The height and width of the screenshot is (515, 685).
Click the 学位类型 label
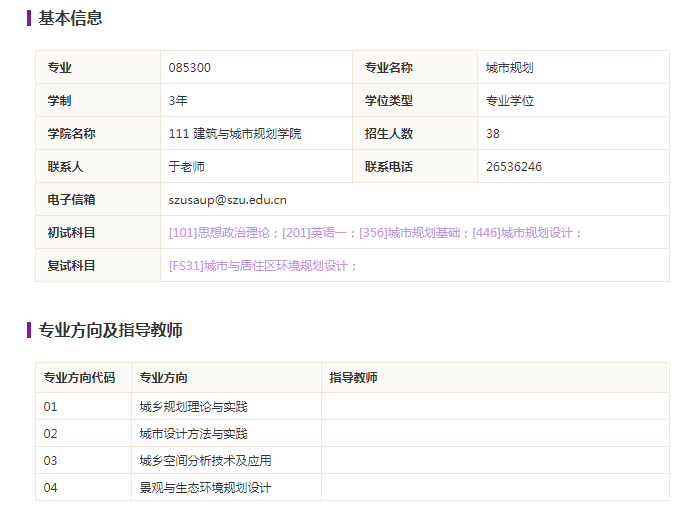pos(389,100)
